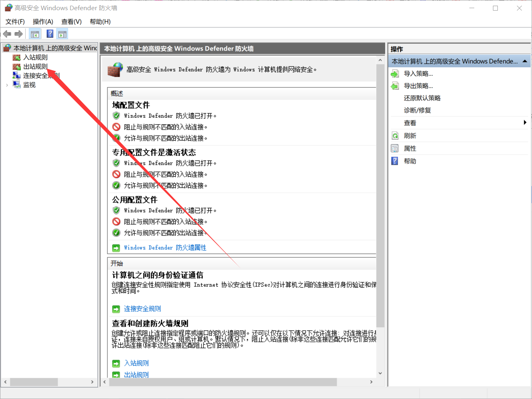Screen dimensions: 532x399
Task: Open the 操作(A) menu
Action: click(x=43, y=22)
